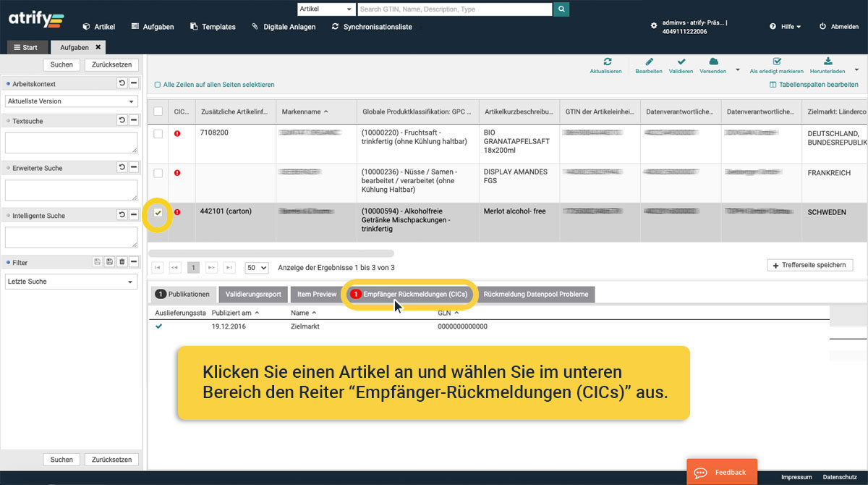Delete the filter with the trash icon

[122, 262]
